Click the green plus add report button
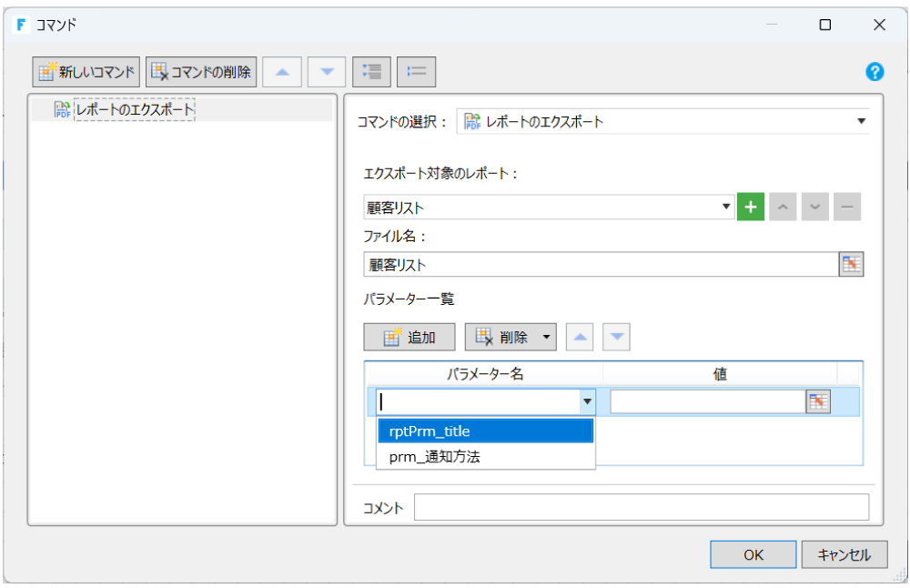Image resolution: width=910 pixels, height=588 pixels. click(x=750, y=208)
